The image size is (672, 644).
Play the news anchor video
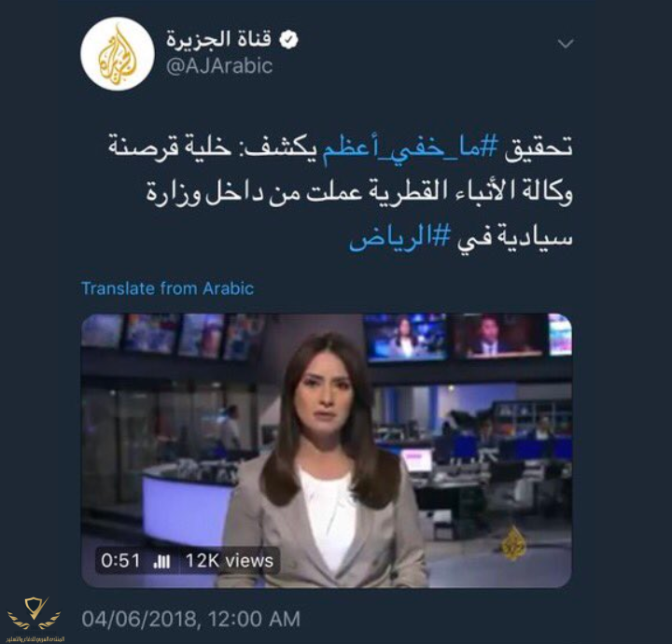tap(326, 450)
